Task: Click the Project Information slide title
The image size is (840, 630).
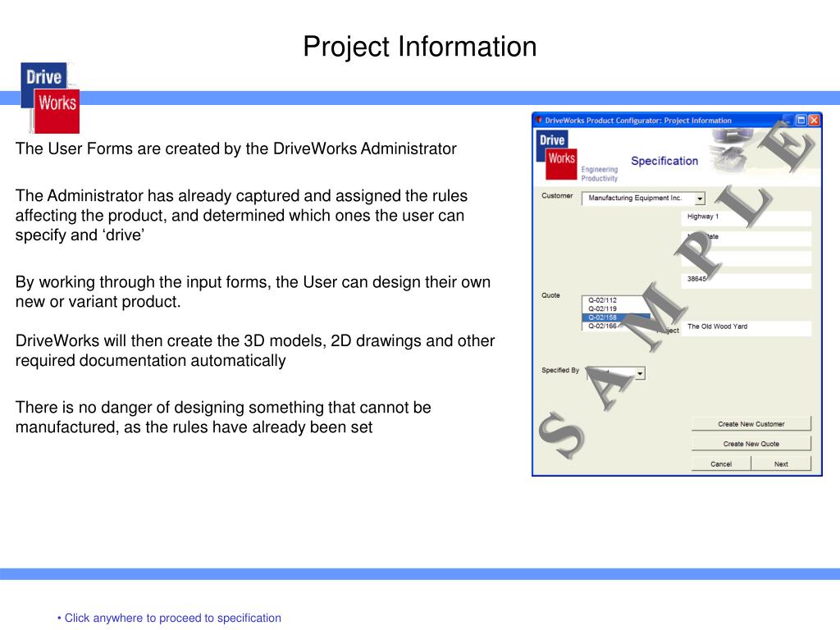Action: [419, 47]
